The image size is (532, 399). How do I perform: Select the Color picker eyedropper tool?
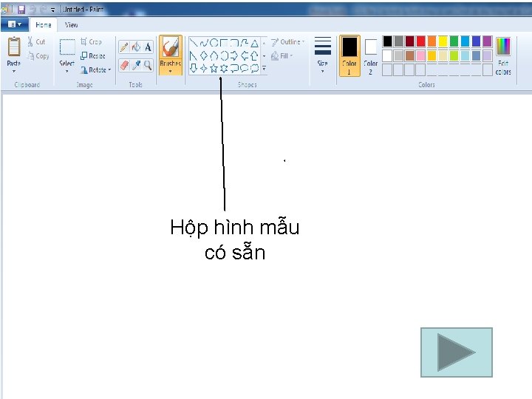click(x=136, y=65)
